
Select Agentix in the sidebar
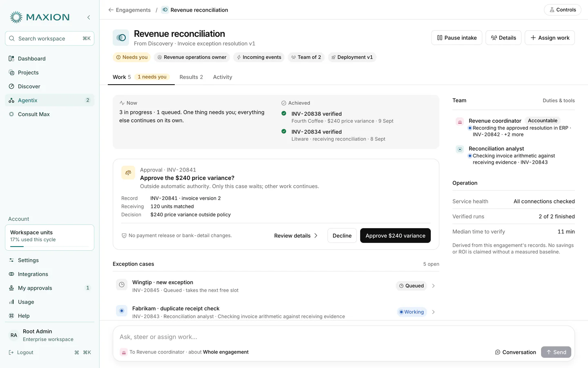49,100
